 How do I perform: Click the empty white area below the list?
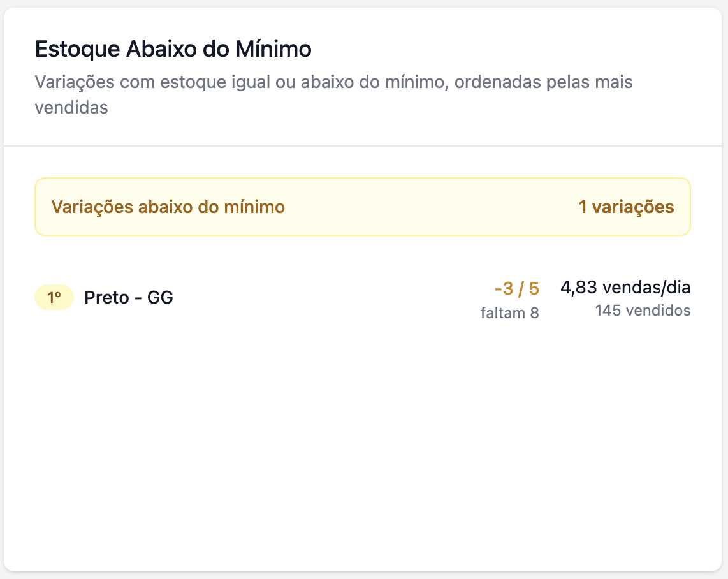[x=362, y=446]
